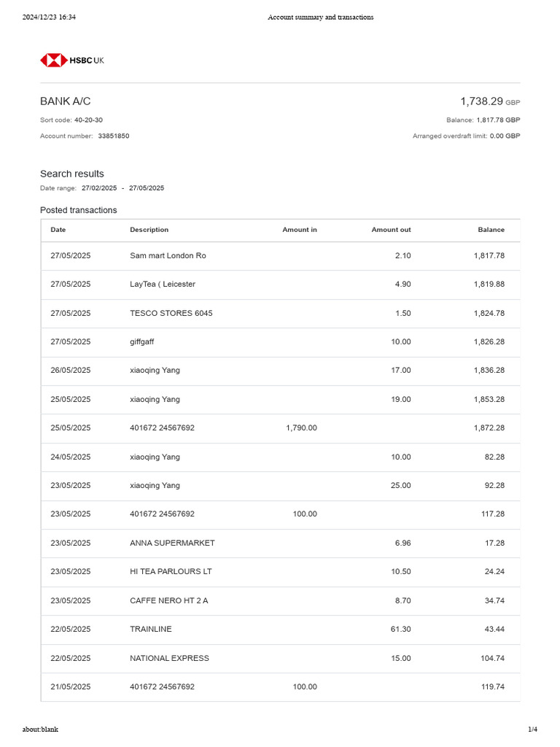
Task: Click the 'Amount out' column header
Action: pos(391,230)
